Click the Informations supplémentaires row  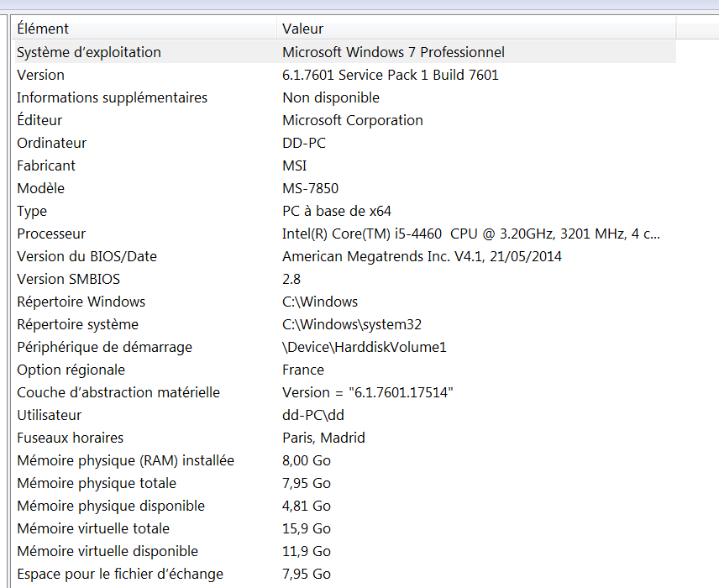(112, 97)
